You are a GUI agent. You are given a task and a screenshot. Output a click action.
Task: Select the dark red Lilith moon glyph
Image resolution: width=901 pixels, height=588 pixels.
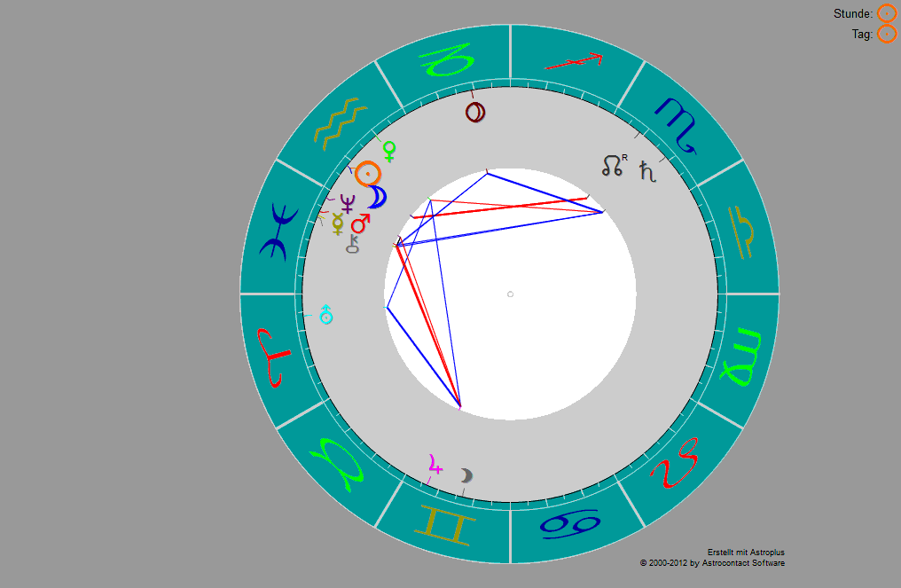point(476,113)
